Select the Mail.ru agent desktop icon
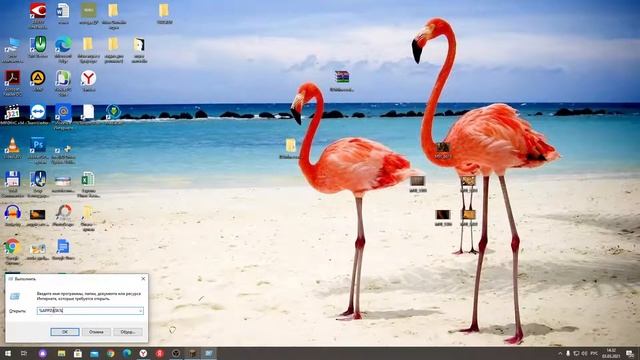640x360 pixels. (x=63, y=117)
